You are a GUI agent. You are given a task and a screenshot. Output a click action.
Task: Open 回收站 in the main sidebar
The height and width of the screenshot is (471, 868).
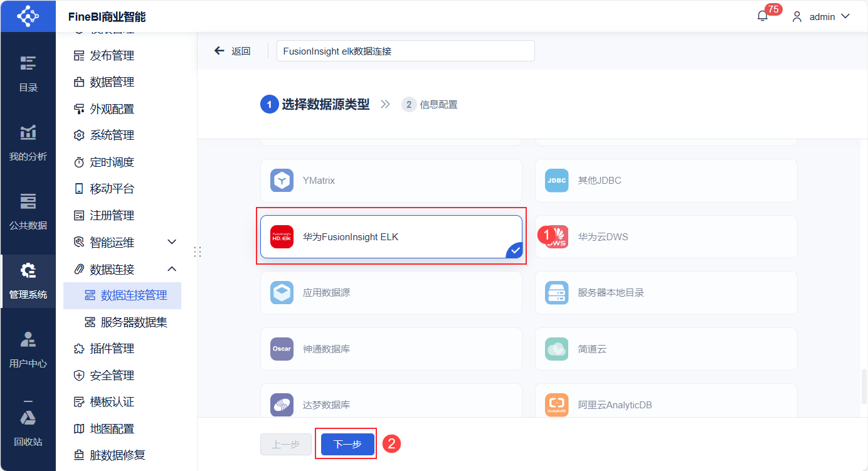tap(28, 428)
